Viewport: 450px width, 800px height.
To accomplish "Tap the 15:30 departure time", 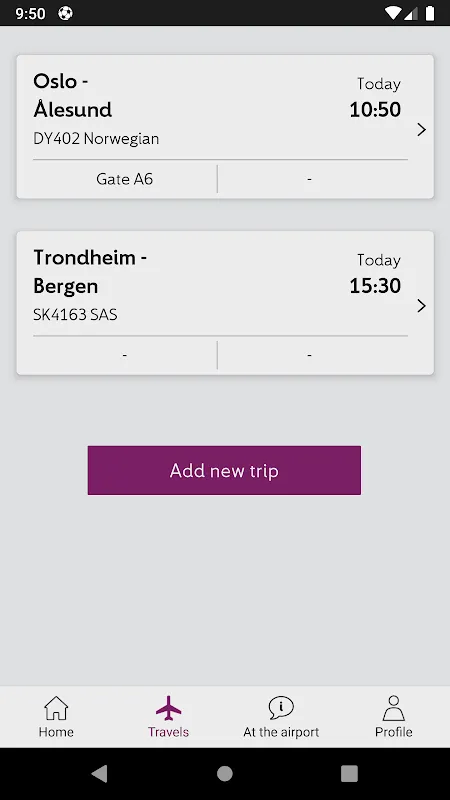I will pos(375,286).
